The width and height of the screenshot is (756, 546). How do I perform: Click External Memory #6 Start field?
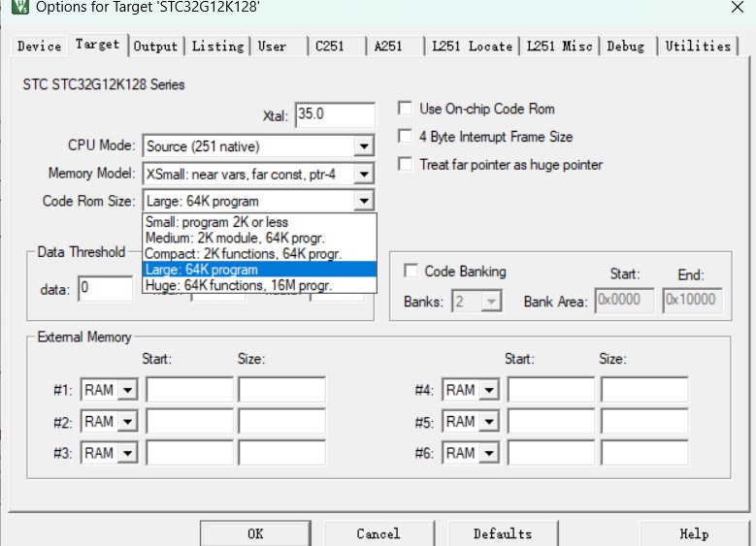[551, 453]
